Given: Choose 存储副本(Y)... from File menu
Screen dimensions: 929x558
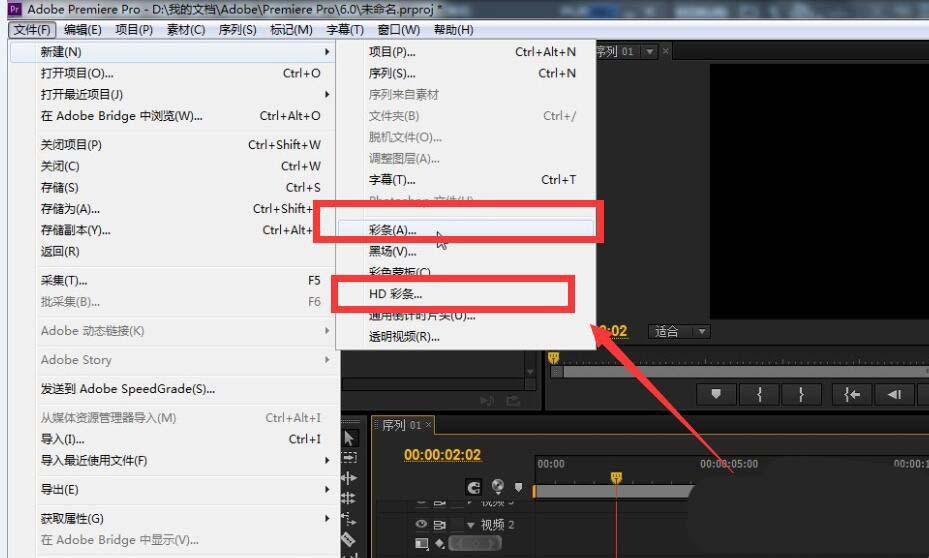Looking at the screenshot, I should 173,230.
